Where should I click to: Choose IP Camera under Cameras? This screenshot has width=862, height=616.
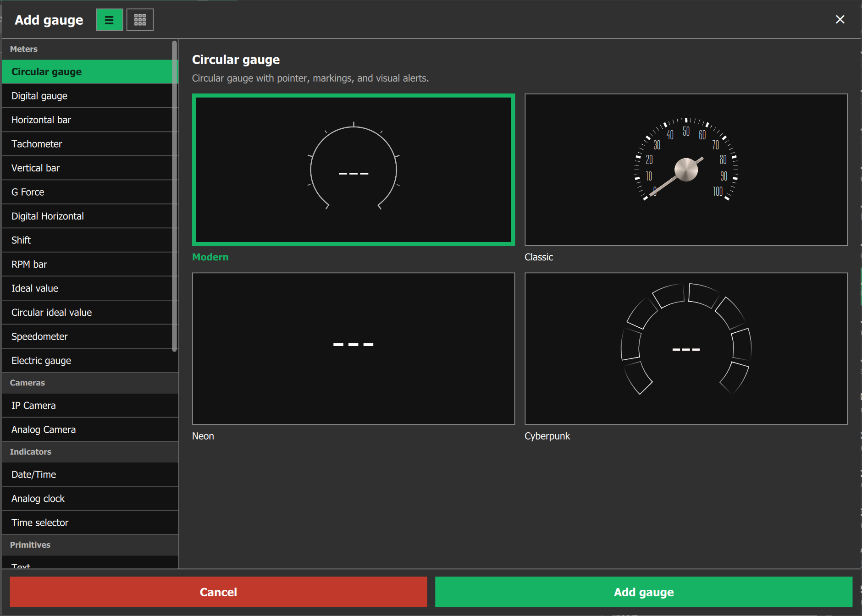90,405
